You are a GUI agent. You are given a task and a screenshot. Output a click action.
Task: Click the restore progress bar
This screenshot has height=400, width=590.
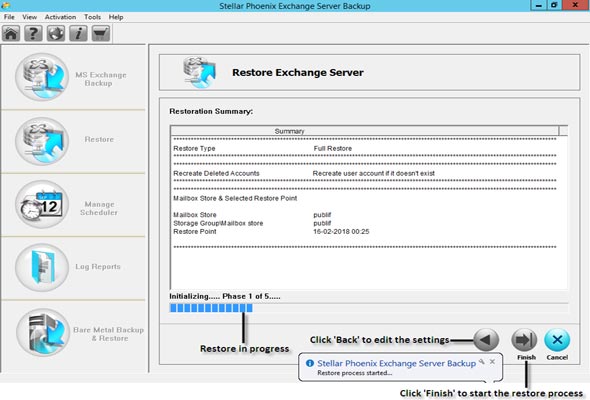pyautogui.click(x=369, y=308)
